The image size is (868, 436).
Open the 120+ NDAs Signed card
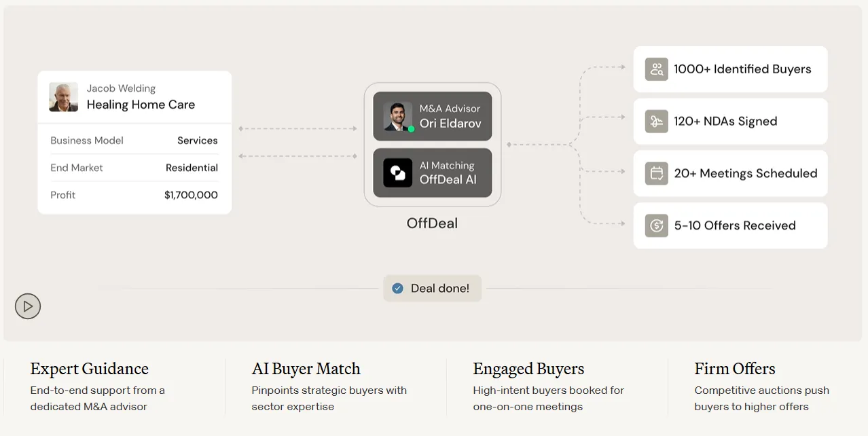pyautogui.click(x=730, y=122)
